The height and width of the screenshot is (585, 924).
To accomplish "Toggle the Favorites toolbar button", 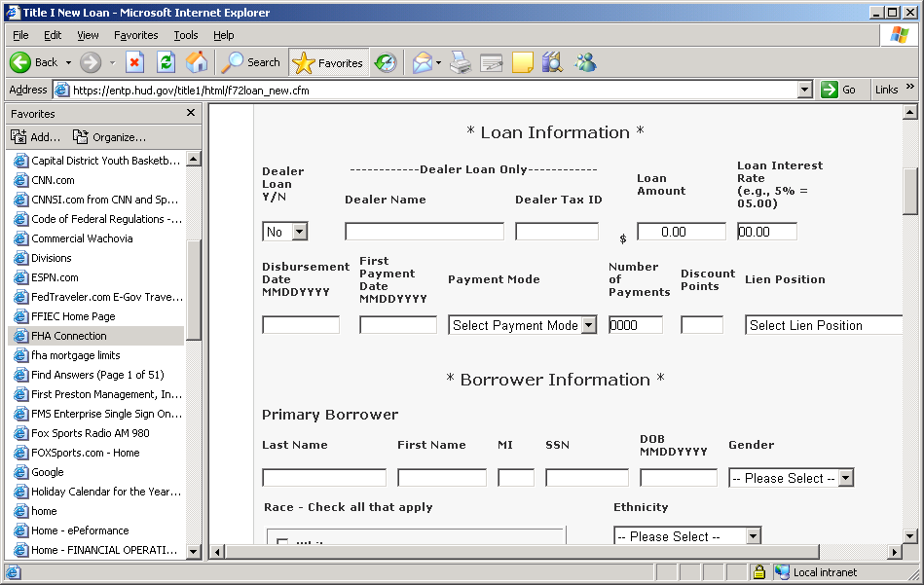I will point(328,63).
